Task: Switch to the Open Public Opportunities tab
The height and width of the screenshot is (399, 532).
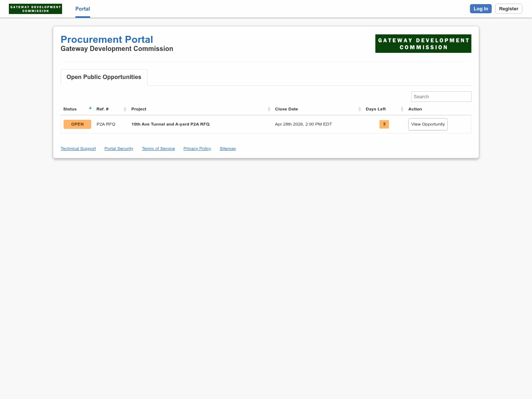Action: (104, 77)
